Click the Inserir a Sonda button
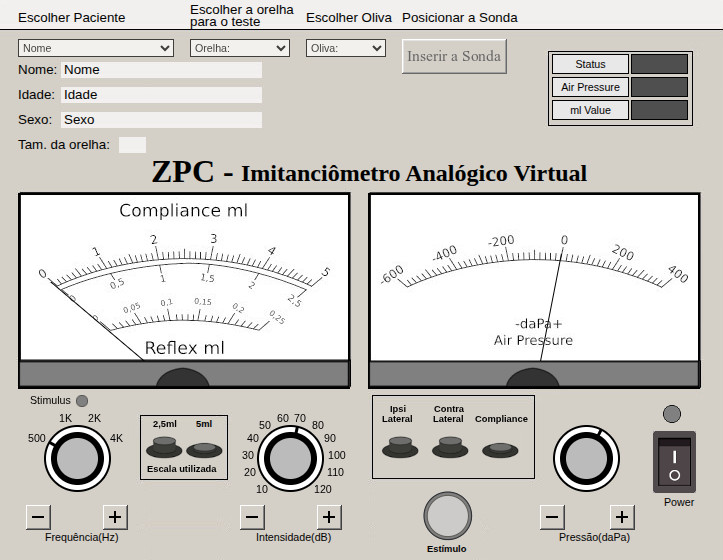The width and height of the screenshot is (723, 560). (x=454, y=57)
